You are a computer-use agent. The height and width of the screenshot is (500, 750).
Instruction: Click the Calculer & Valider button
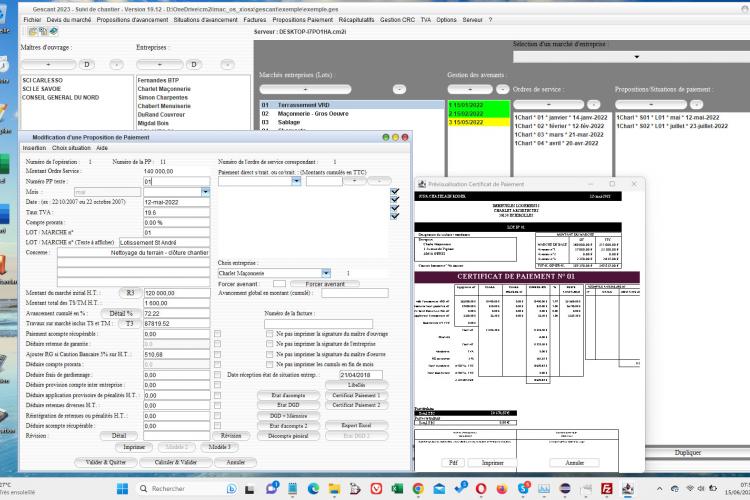176,462
